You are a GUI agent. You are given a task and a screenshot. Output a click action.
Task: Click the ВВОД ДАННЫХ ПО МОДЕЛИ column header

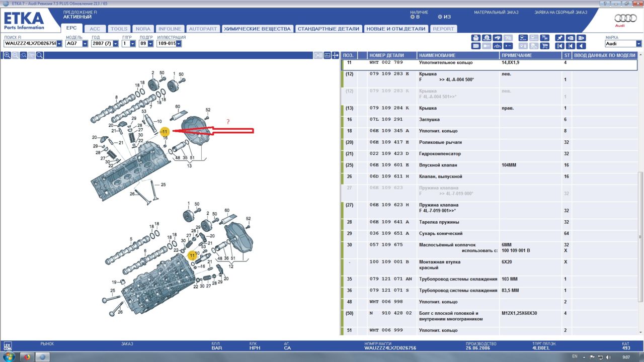(604, 55)
